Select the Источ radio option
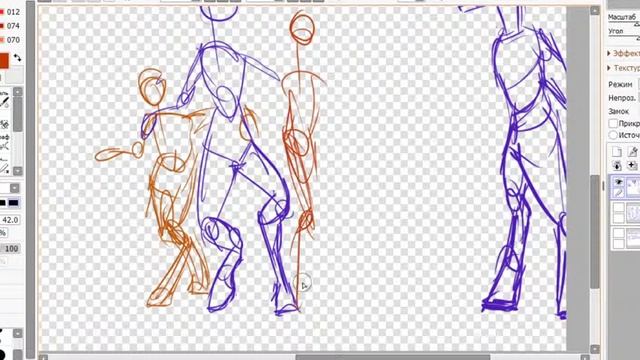This screenshot has height=360, width=640. [x=613, y=135]
